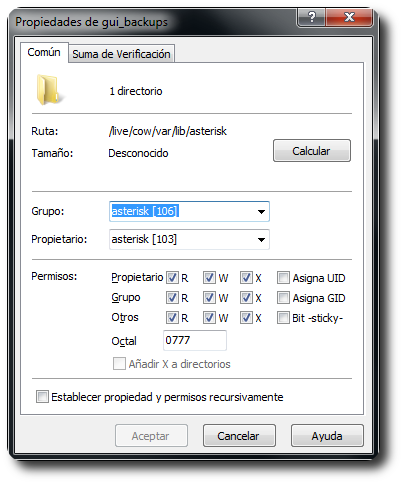Click the path /live/cow/var/lib/asterisk

click(x=168, y=131)
